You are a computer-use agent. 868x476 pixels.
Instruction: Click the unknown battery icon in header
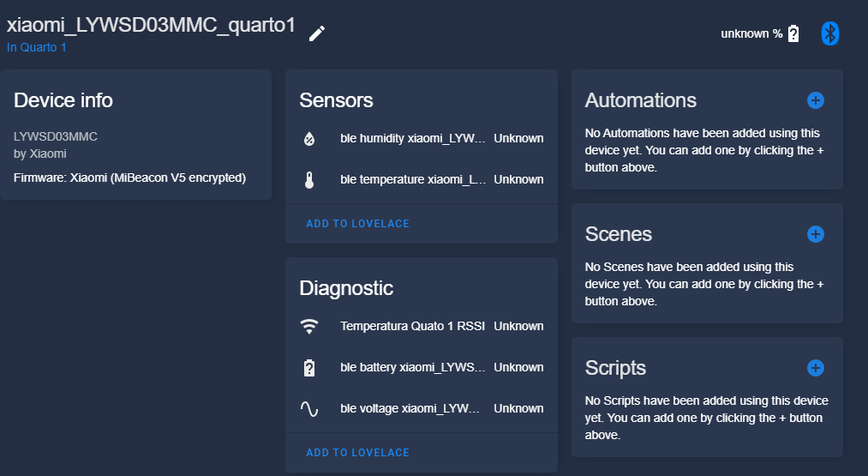[793, 33]
